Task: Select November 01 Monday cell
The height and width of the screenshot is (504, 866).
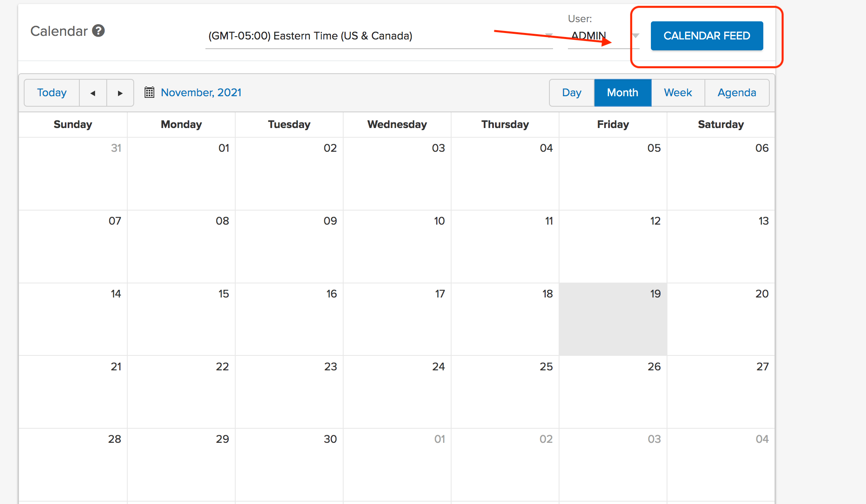Action: 181,174
